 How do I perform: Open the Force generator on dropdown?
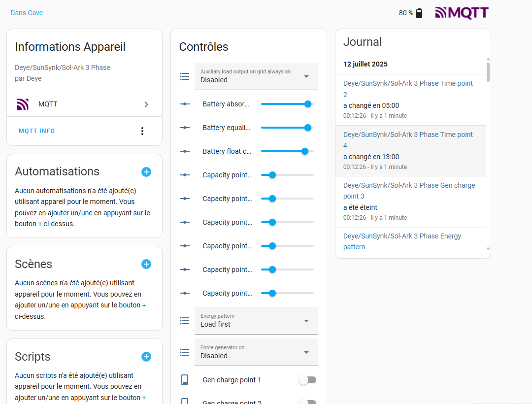pyautogui.click(x=256, y=352)
